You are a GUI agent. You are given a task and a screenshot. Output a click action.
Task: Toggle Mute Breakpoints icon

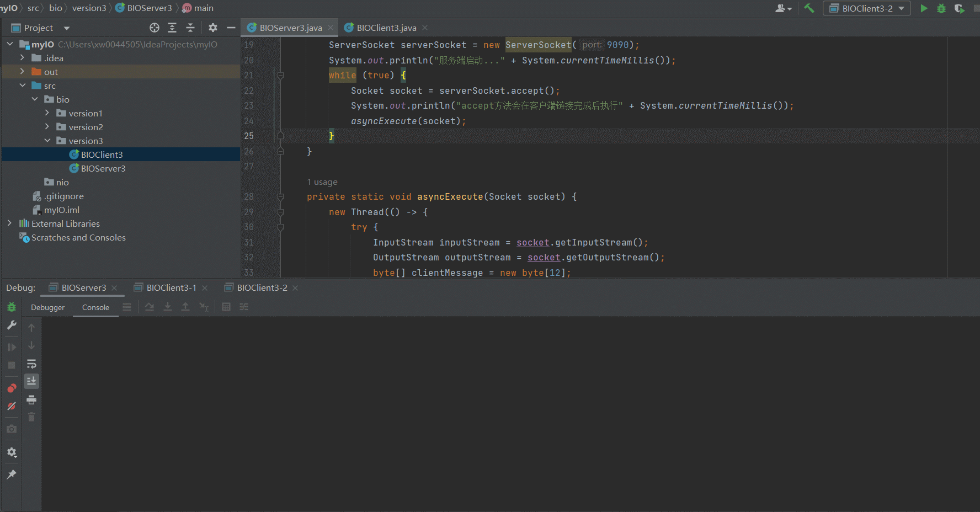pos(12,406)
